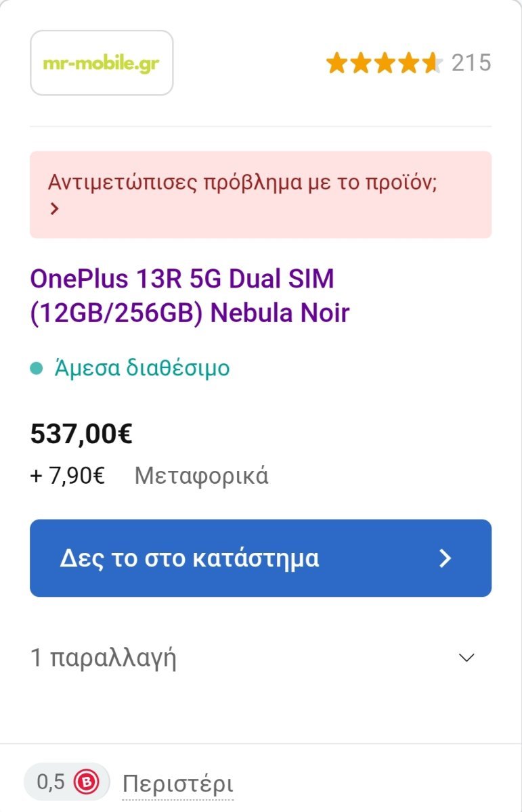Click the star rating of the shop
Viewport: 522px width, 812px height.
(x=384, y=64)
